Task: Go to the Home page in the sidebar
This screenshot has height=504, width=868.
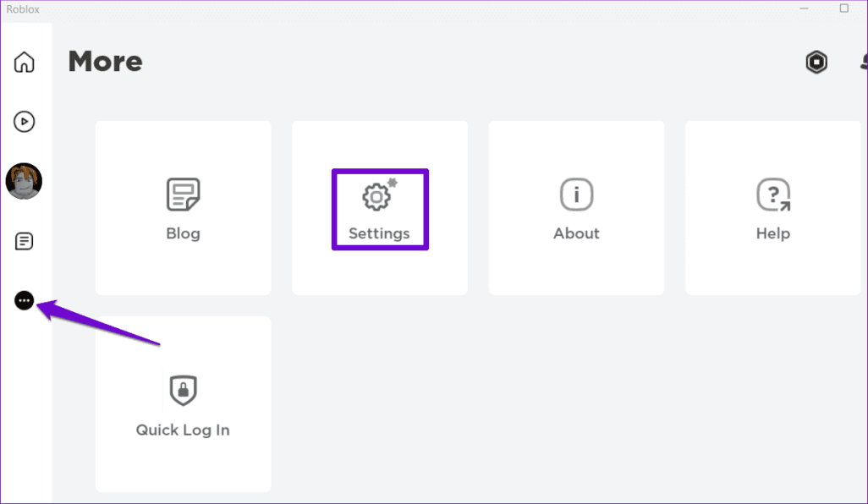Action: [25, 62]
